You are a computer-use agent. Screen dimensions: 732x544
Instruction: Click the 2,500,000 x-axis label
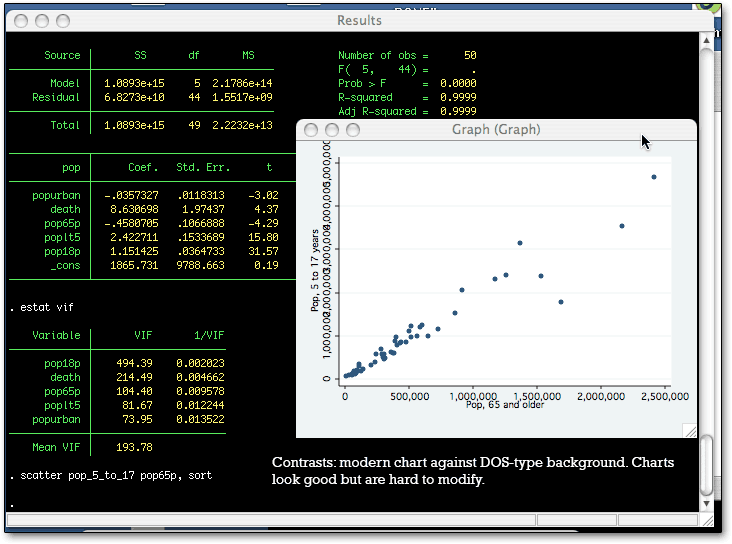665,396
